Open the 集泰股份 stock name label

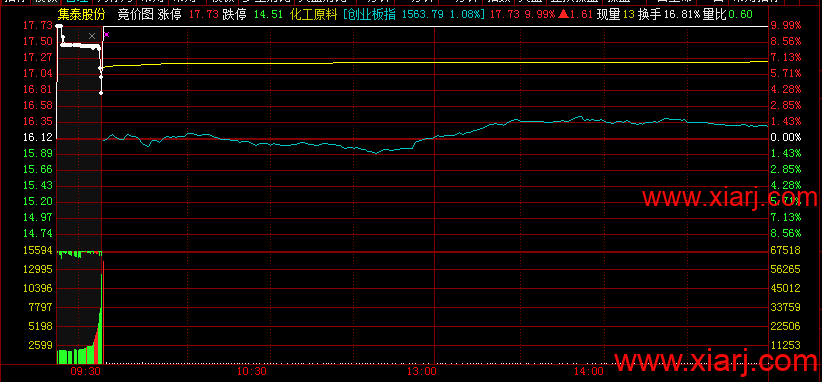tap(81, 15)
